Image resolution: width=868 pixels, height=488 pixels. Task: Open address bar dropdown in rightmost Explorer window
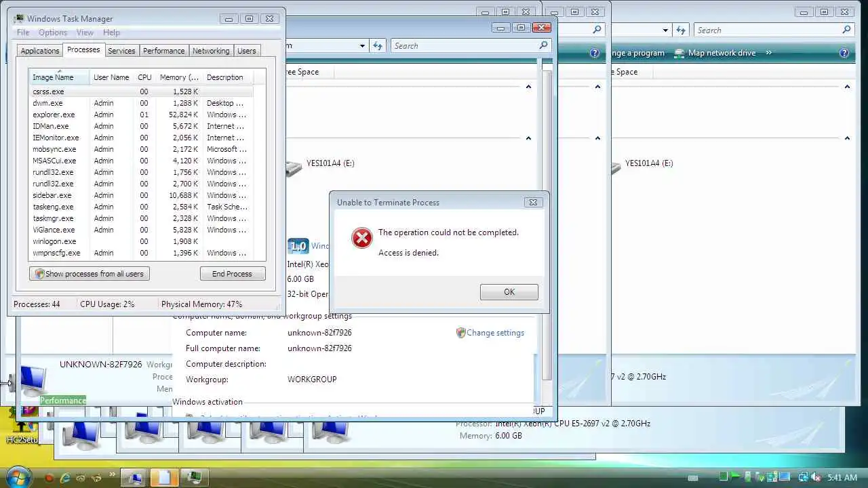[665, 30]
